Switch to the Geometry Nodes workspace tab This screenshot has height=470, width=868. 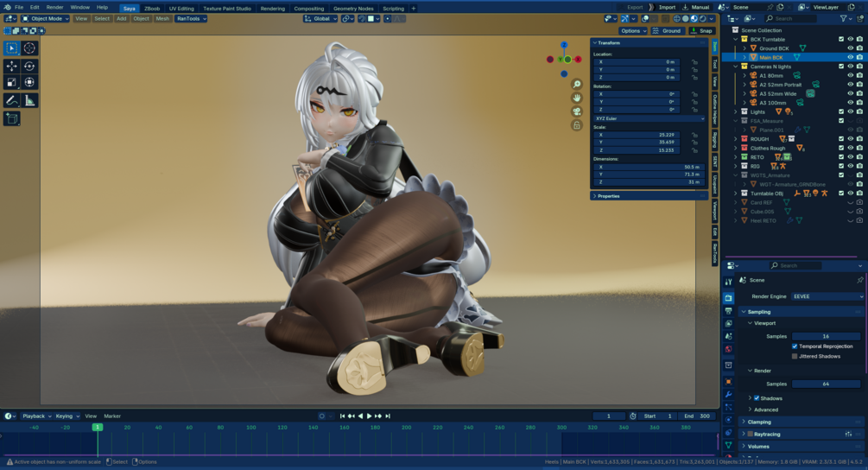[353, 9]
